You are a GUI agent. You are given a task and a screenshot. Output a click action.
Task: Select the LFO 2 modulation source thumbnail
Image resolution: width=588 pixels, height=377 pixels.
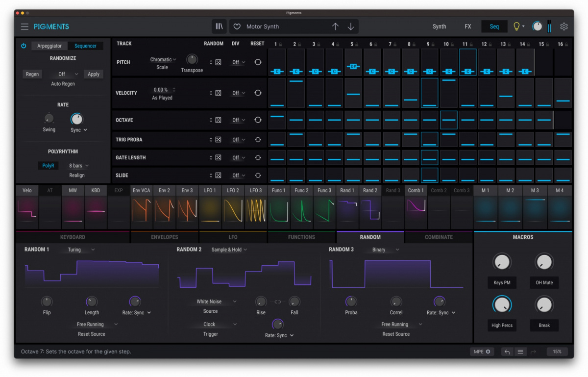tap(233, 209)
